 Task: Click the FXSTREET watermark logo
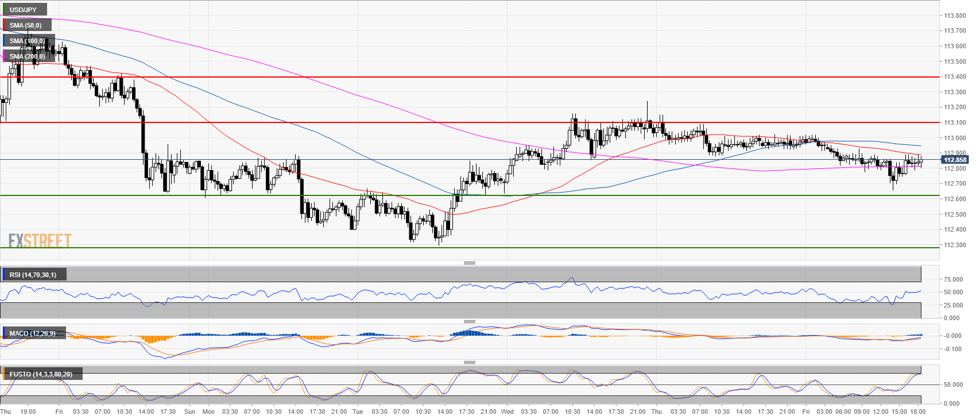pos(40,240)
